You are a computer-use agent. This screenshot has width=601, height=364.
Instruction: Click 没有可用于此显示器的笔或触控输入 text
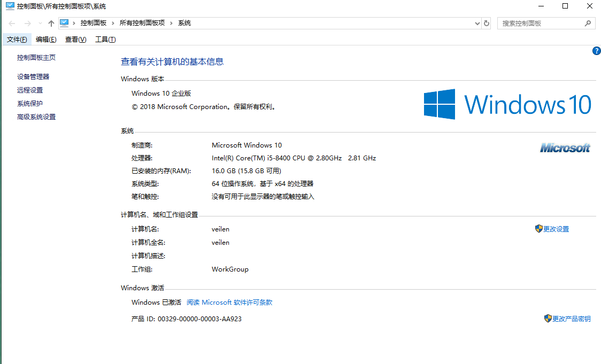[x=263, y=197]
